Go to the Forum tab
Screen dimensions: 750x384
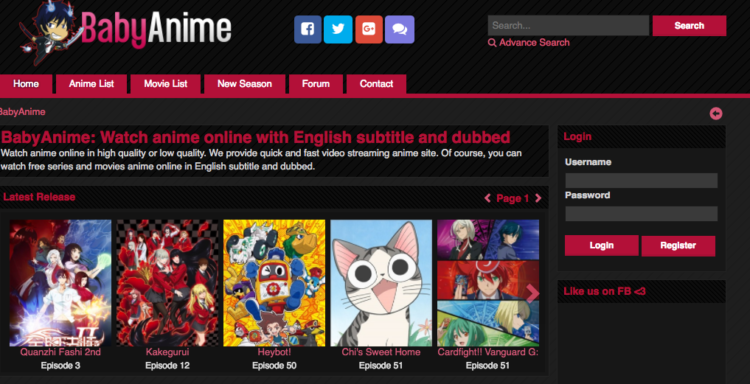[316, 84]
